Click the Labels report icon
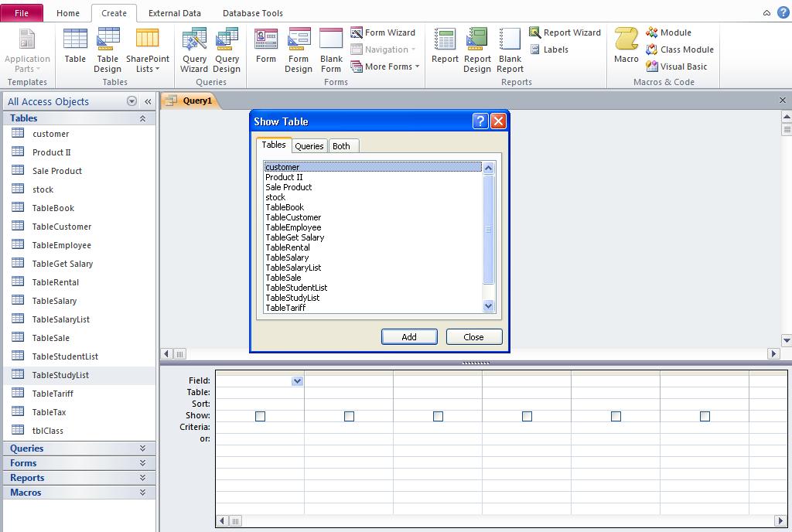 (535, 49)
